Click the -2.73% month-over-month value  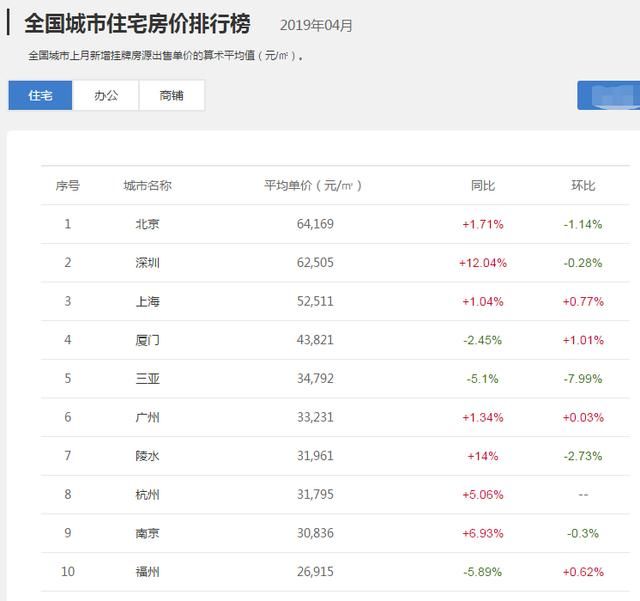[x=583, y=456]
